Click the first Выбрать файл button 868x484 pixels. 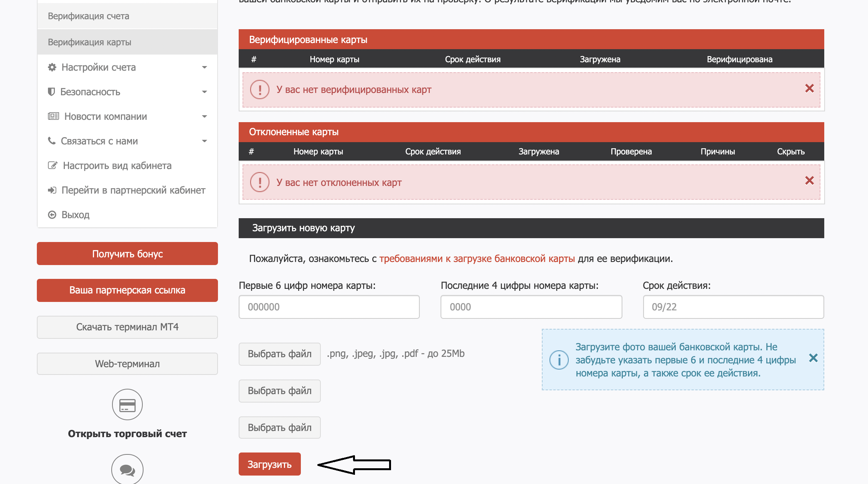[279, 354]
